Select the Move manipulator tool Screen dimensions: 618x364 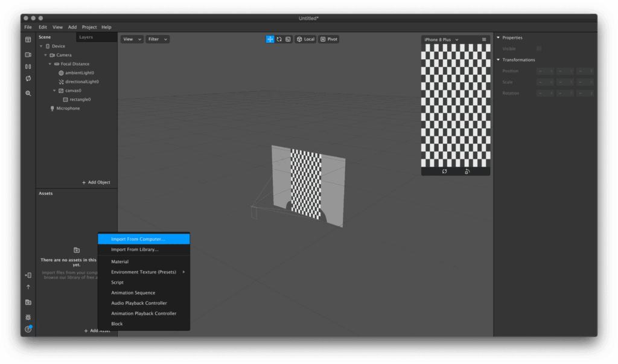coord(270,39)
